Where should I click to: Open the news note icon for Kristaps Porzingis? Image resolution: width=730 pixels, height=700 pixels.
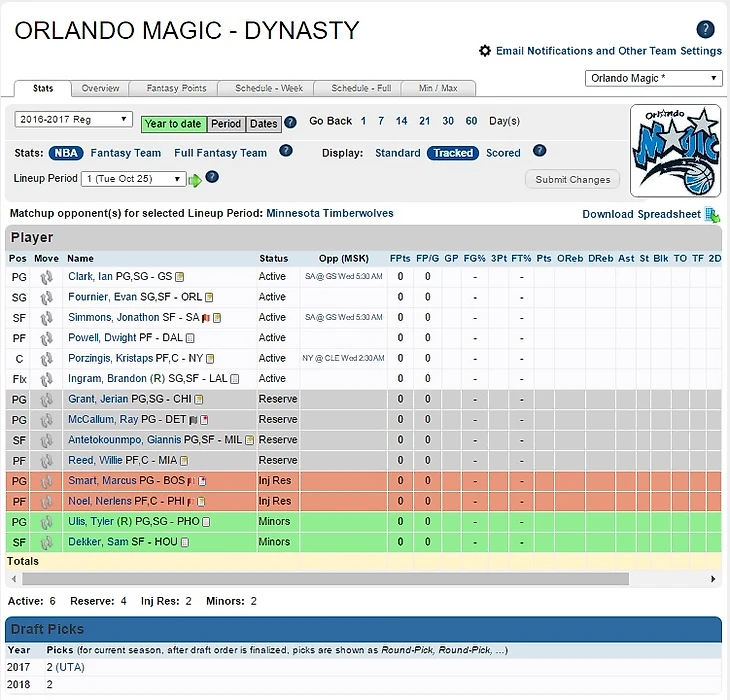[x=210, y=359]
